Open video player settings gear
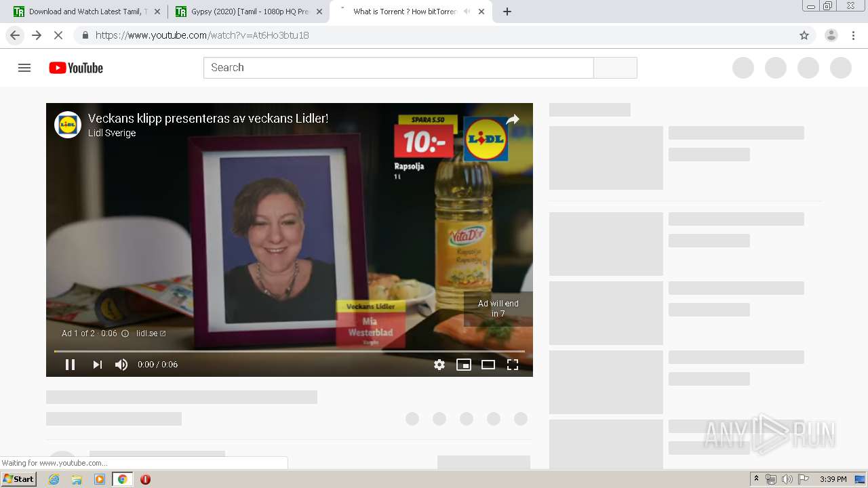This screenshot has width=868, height=488. 439,365
